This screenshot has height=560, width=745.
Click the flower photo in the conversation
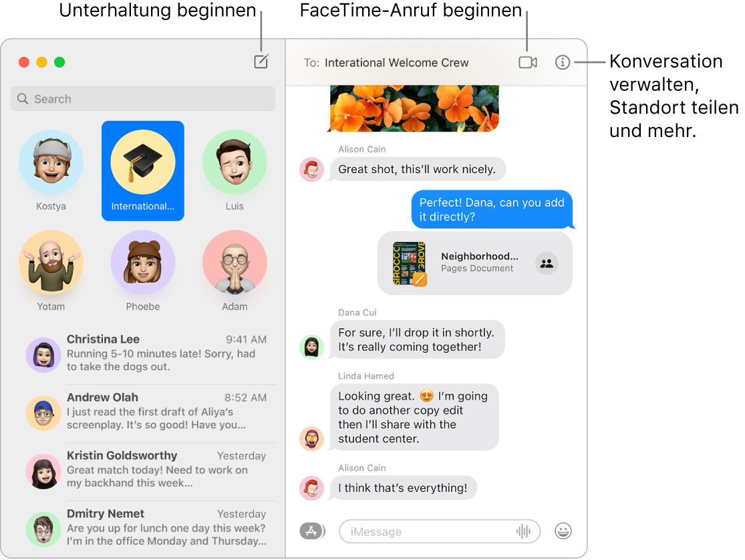[x=413, y=107]
